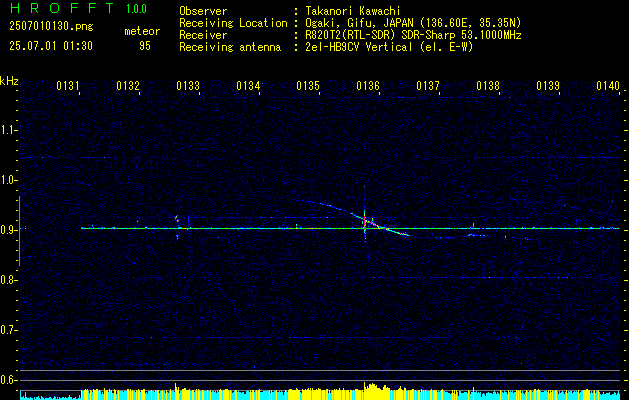The image size is (629, 400).
Task: Click the date 25.07.01 01:30
Action: click(51, 46)
